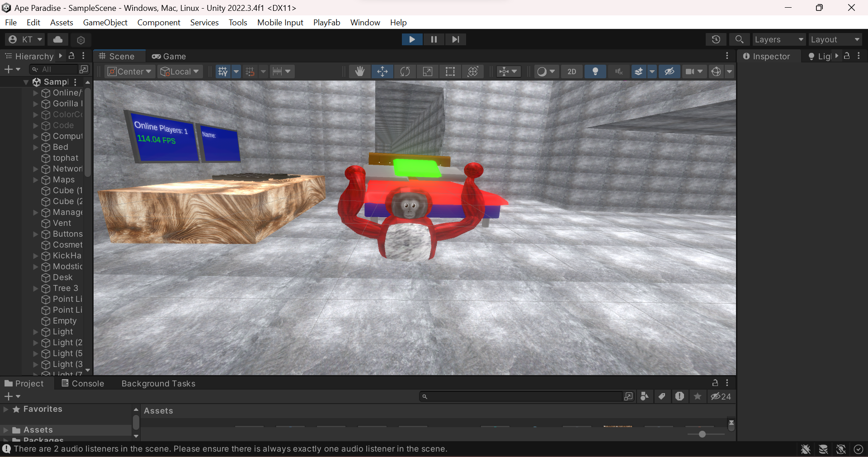Image resolution: width=868 pixels, height=457 pixels.
Task: Toggle scene lighting with lightbulb icon
Action: tap(595, 71)
